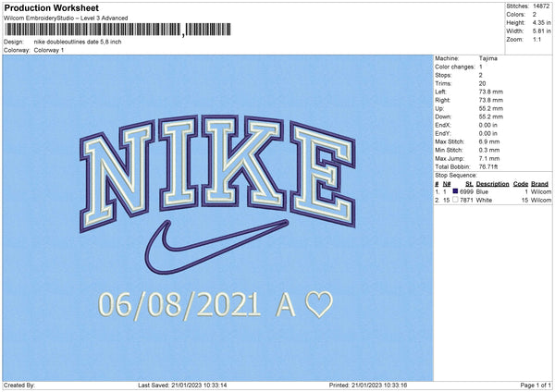Screen dimensions: 555x392
Task: Click thread code 7871
Action: (466, 201)
